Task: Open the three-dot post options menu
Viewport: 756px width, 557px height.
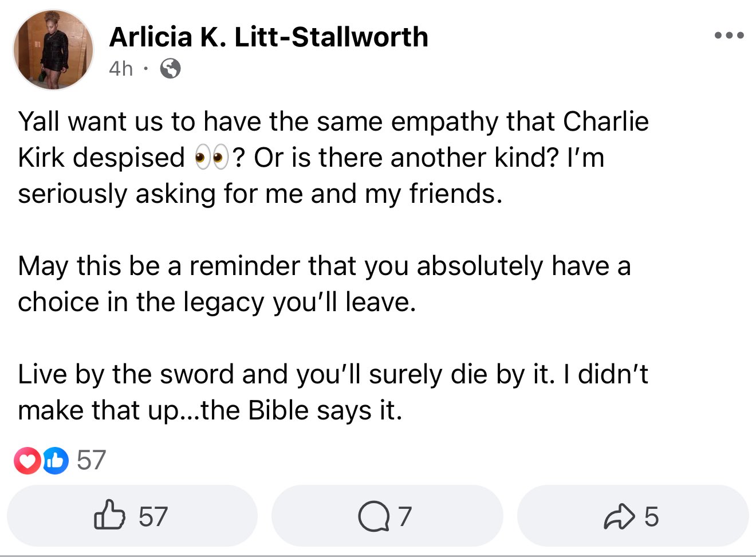Action: [729, 36]
